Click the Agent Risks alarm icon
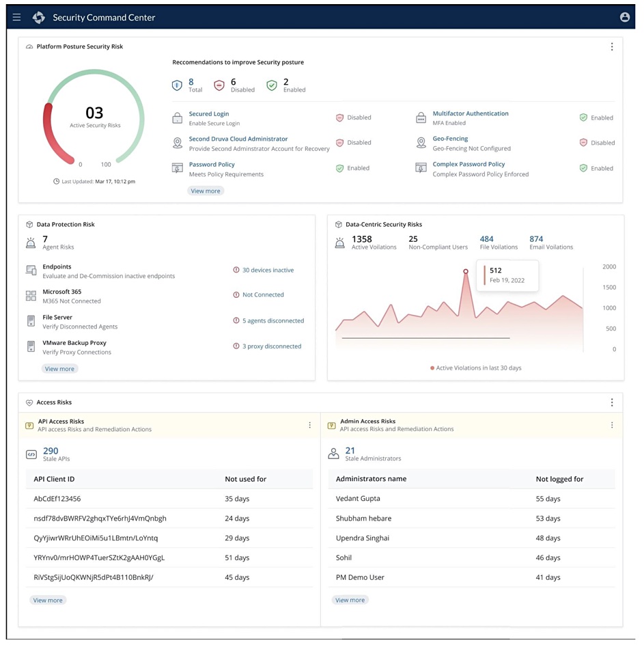The width and height of the screenshot is (644, 649). [31, 243]
